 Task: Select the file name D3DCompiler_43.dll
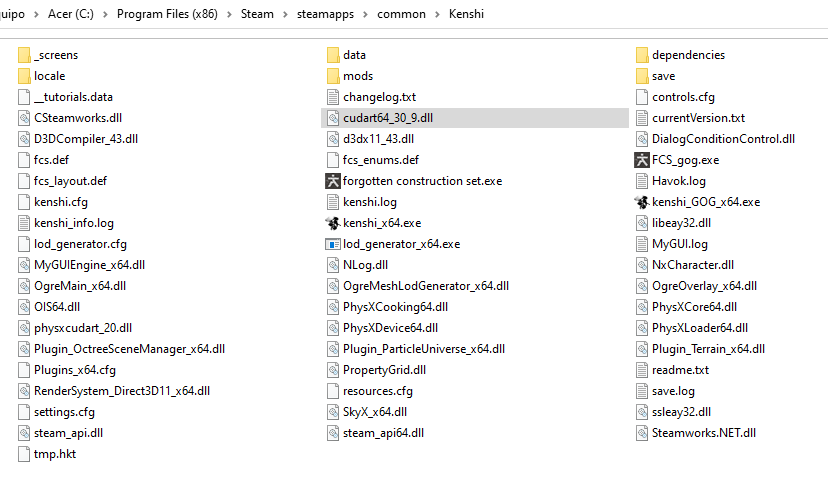click(x=86, y=139)
